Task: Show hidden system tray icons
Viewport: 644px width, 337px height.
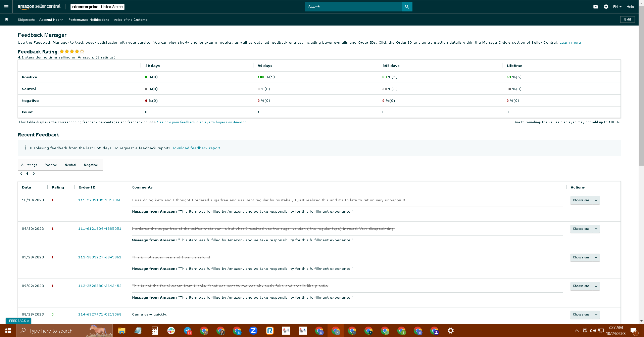Action: point(577,331)
